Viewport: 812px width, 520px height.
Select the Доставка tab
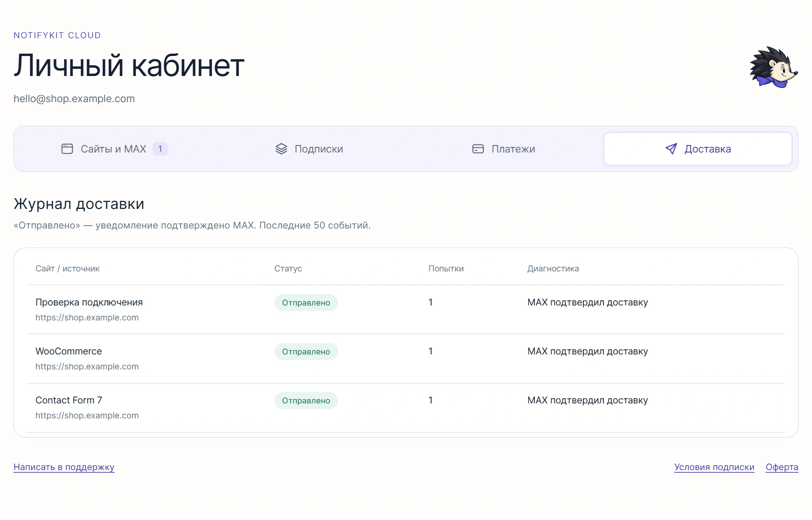coord(698,149)
